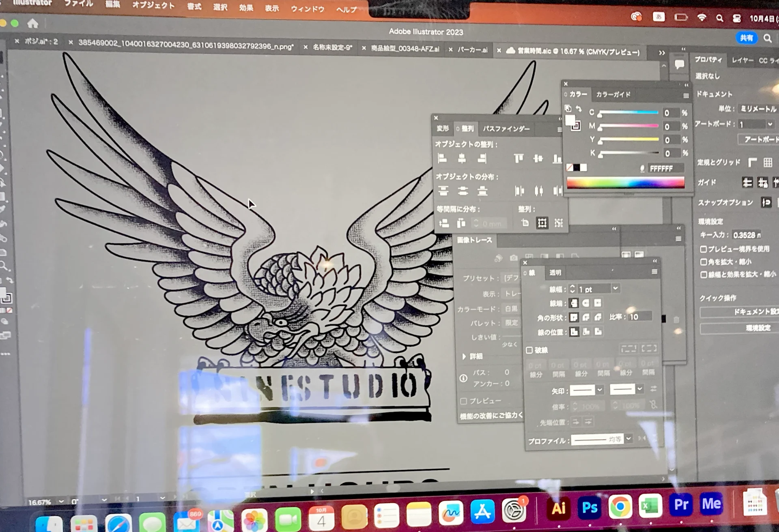The height and width of the screenshot is (532, 779).
Task: Click the FFFFFF hex color field
Action: 665,168
